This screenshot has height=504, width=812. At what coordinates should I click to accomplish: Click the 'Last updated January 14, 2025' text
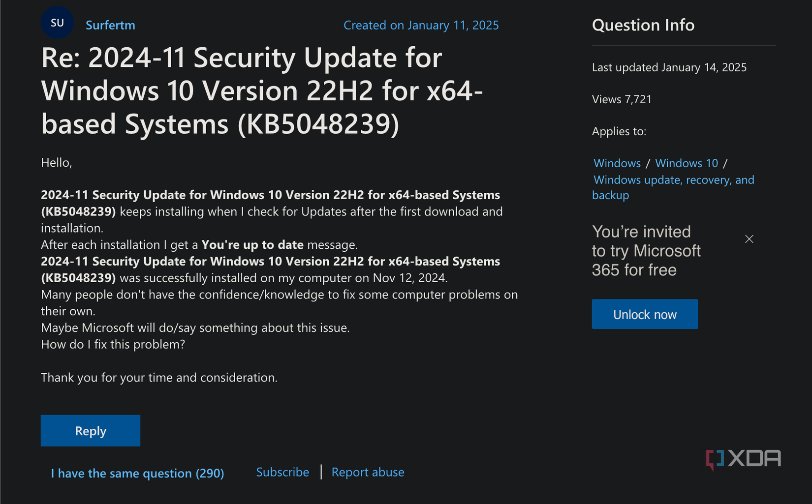(x=669, y=67)
